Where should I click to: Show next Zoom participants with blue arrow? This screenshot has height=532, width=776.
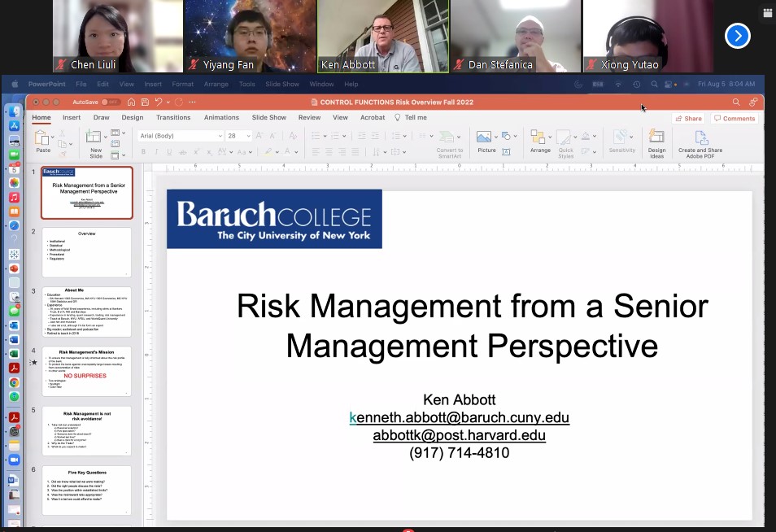tap(738, 36)
